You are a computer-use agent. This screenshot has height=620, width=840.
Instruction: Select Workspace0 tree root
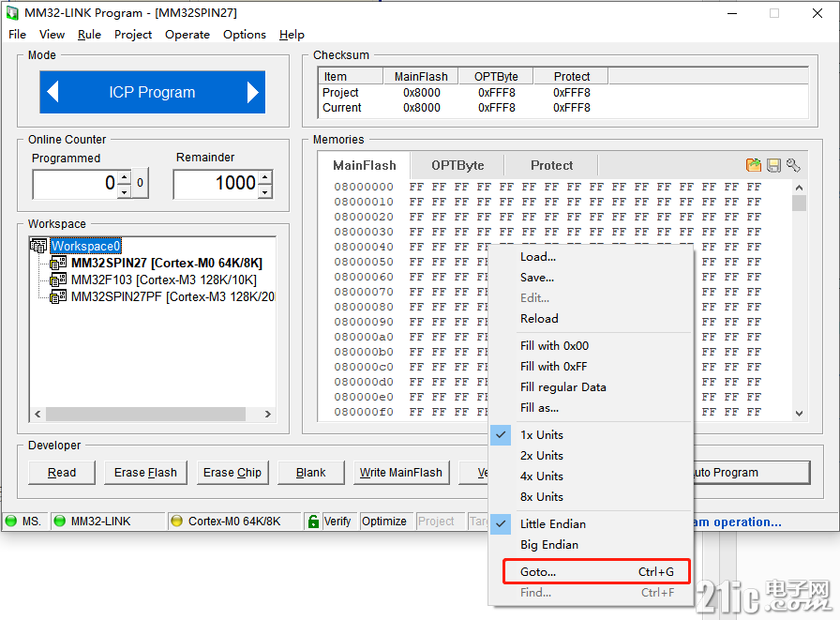point(85,246)
